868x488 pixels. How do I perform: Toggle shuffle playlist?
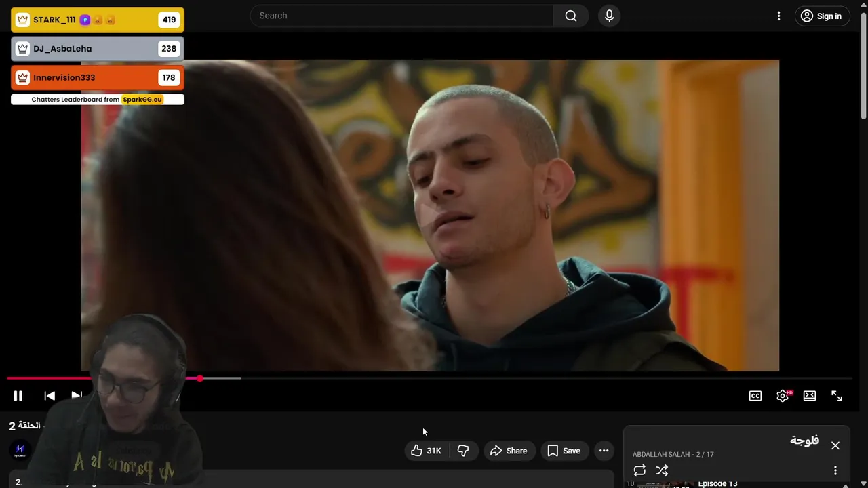coord(663,470)
